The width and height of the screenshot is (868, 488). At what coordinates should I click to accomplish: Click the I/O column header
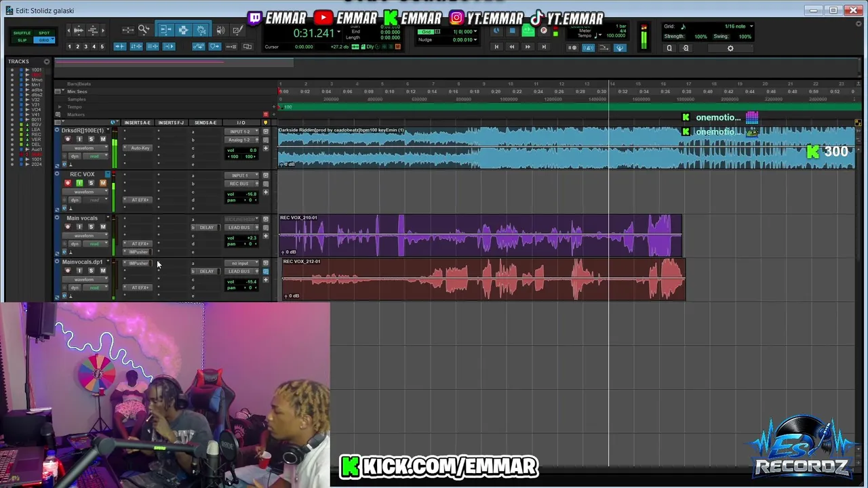coord(241,123)
